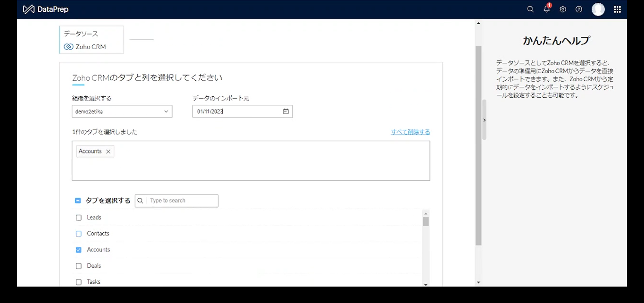
Task: Open notifications bell icon
Action: pos(547,9)
